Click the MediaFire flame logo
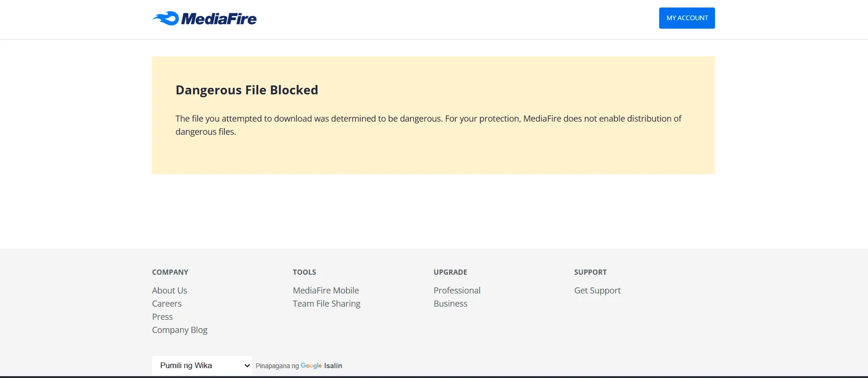Screen dimensions: 868x378 tap(205, 18)
